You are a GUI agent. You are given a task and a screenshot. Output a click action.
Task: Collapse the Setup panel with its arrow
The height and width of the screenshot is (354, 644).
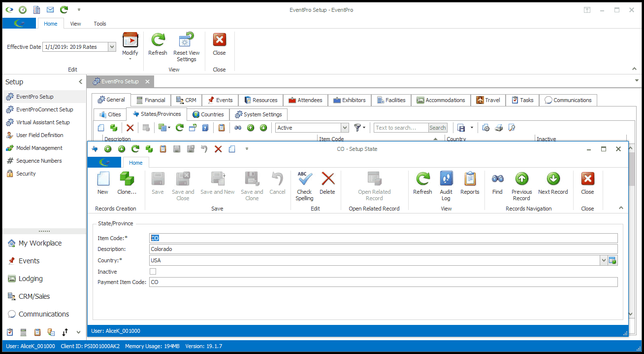[81, 82]
